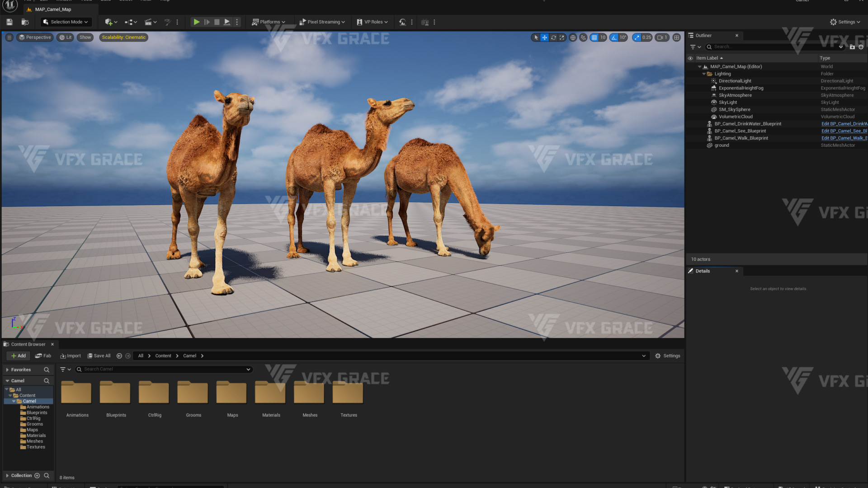This screenshot has width=868, height=488.
Task: Toggle scale snapping
Action: pyautogui.click(x=637, y=38)
